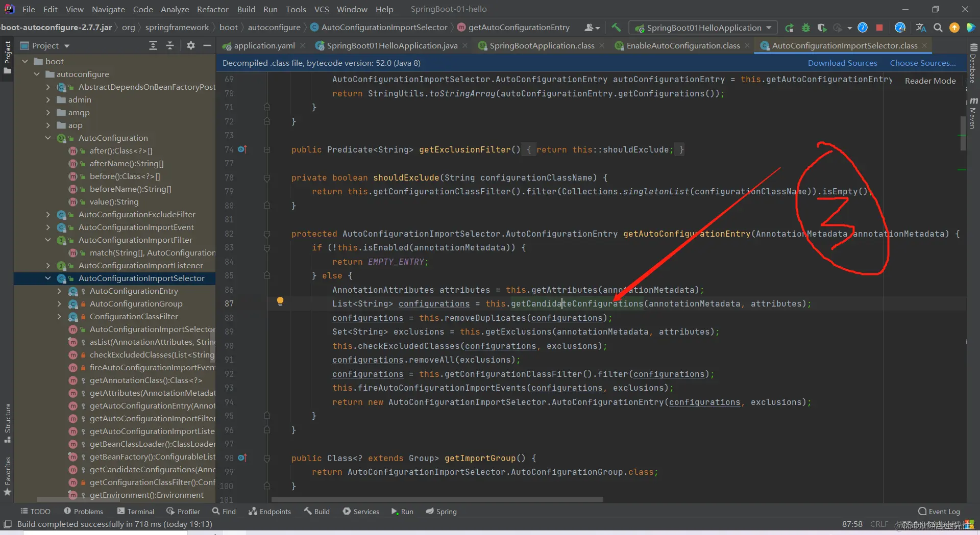Switch to SpringBootApplication.class tab

pos(542,46)
